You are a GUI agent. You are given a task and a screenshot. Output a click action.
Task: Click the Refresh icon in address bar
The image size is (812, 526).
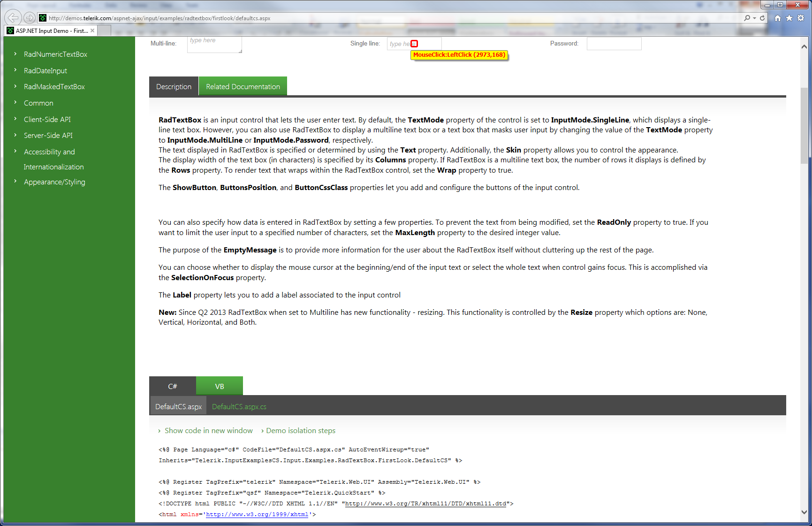point(762,18)
